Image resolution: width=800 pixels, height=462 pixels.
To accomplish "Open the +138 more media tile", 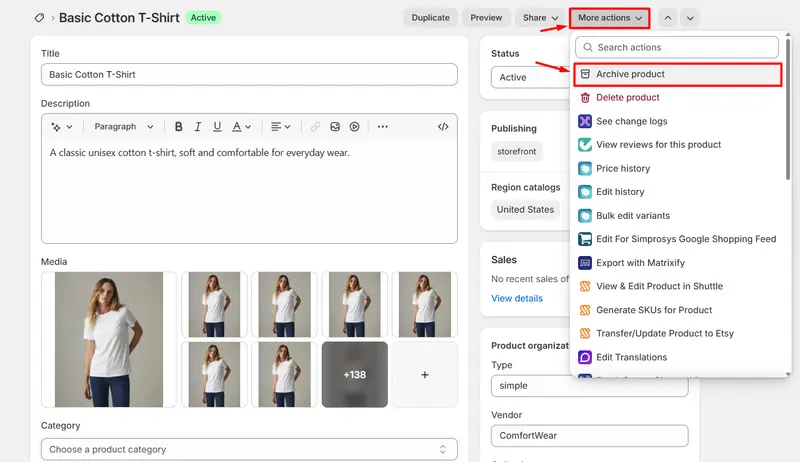I will click(355, 375).
